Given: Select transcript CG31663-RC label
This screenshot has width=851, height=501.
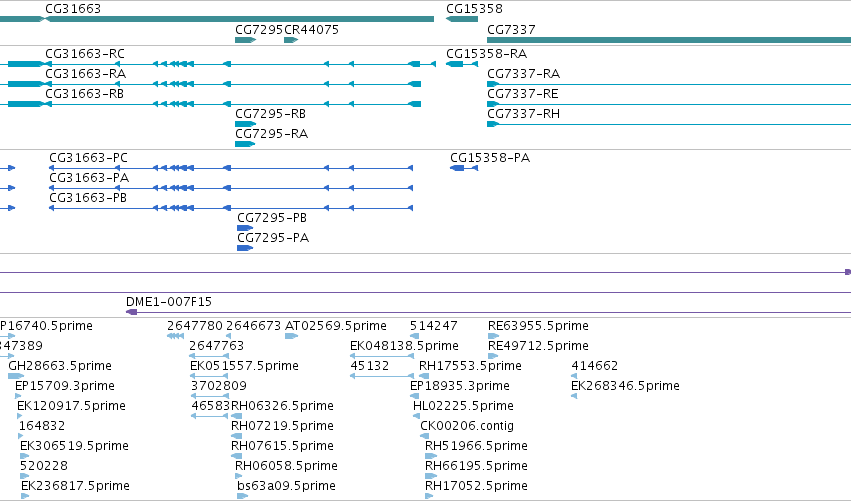Looking at the screenshot, I should 85,54.
